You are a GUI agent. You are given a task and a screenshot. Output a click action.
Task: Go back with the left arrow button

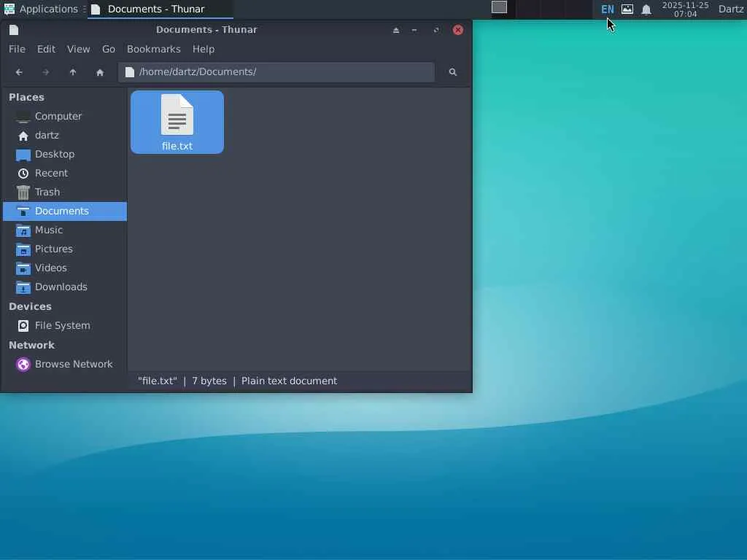(x=19, y=72)
